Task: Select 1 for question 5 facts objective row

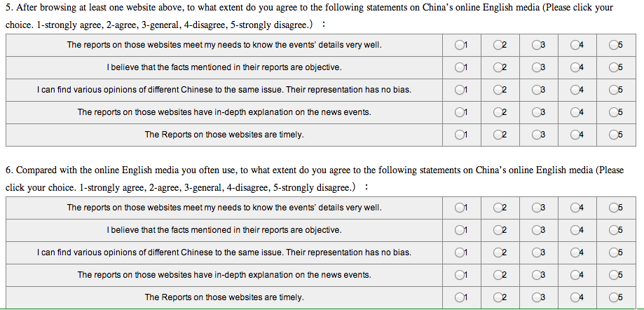Action: pos(458,68)
